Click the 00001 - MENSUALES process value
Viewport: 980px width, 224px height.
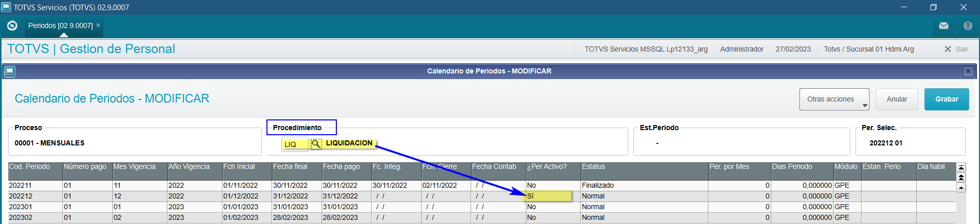50,143
